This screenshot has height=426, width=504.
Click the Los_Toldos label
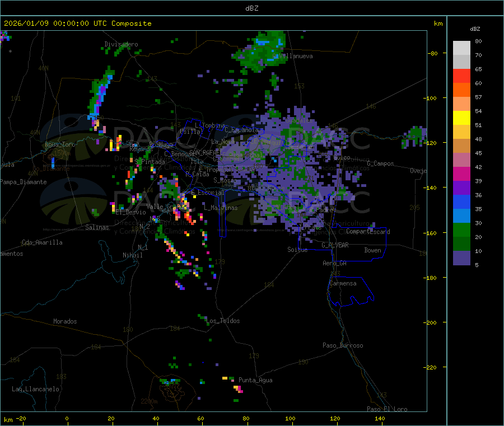point(223,321)
